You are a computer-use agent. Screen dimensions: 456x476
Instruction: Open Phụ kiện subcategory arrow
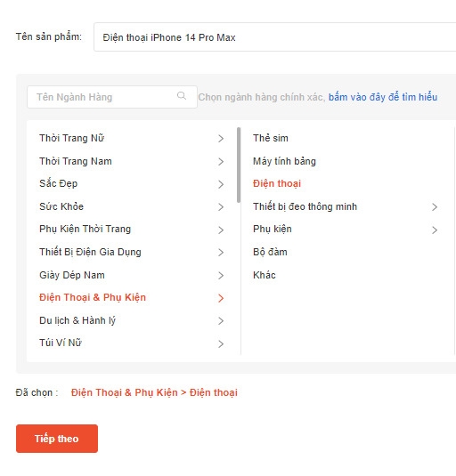435,230
